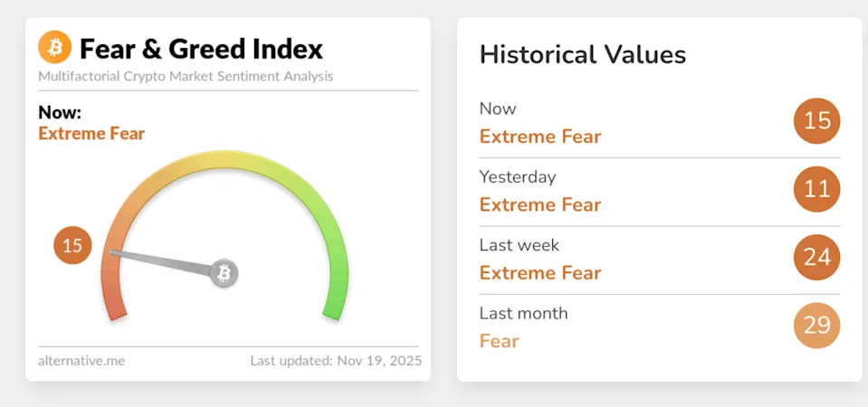868x407 pixels.
Task: Click the Last updated Nov 19, 2025 text
Action: [x=335, y=361]
